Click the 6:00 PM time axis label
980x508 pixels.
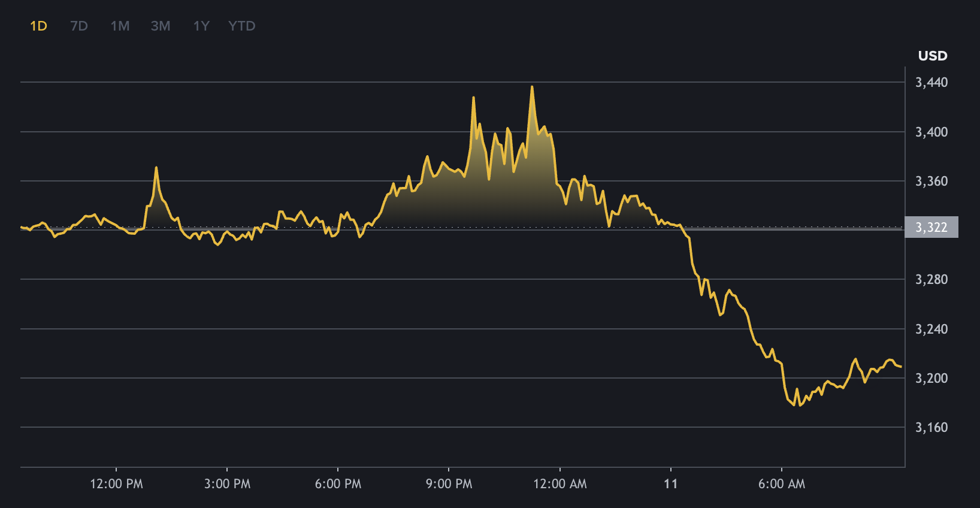[x=338, y=483]
